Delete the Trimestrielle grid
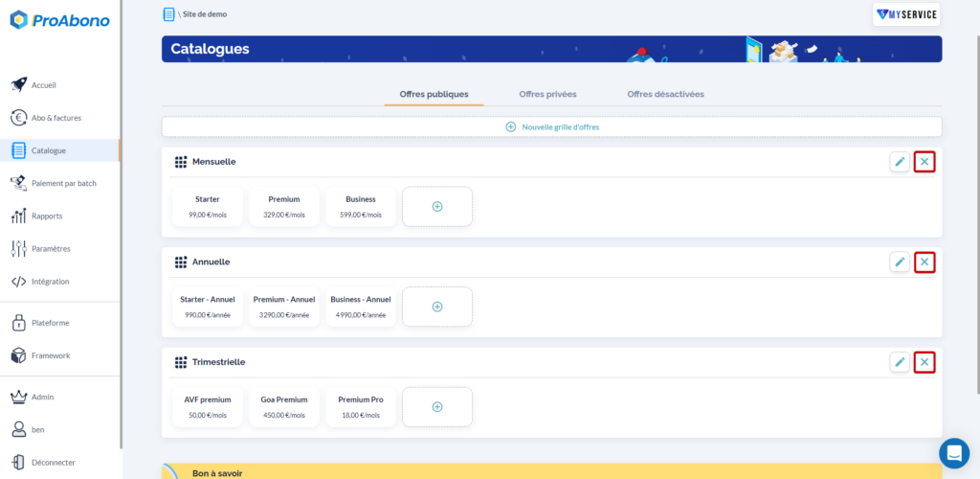This screenshot has width=980, height=479. 924,362
